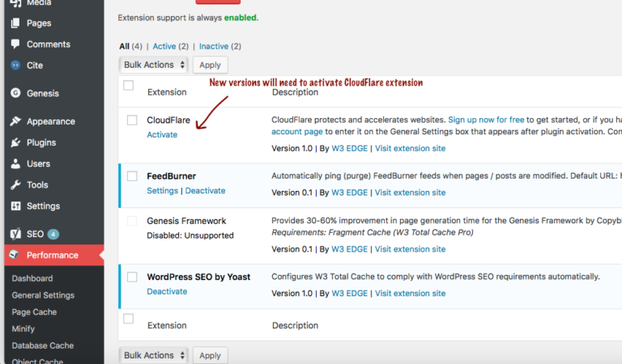Open Database Cache submenu

click(42, 345)
